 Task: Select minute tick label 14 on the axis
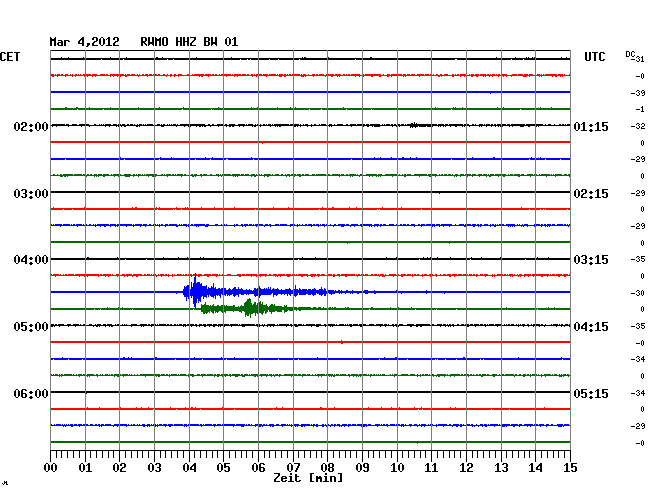click(535, 468)
